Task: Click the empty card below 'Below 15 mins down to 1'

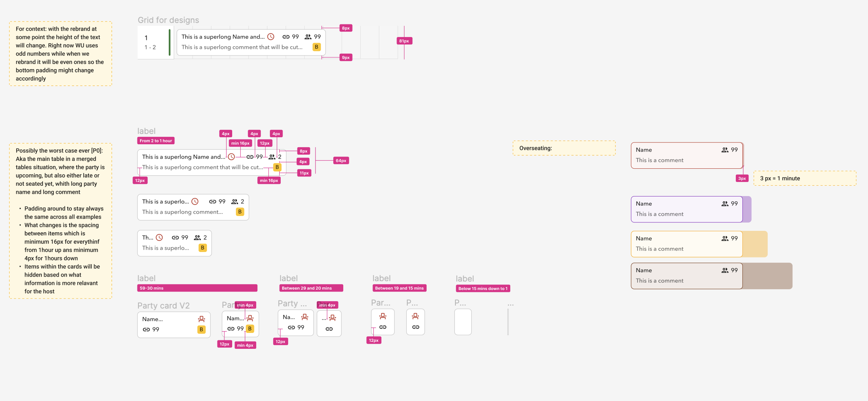Action: coord(463,322)
